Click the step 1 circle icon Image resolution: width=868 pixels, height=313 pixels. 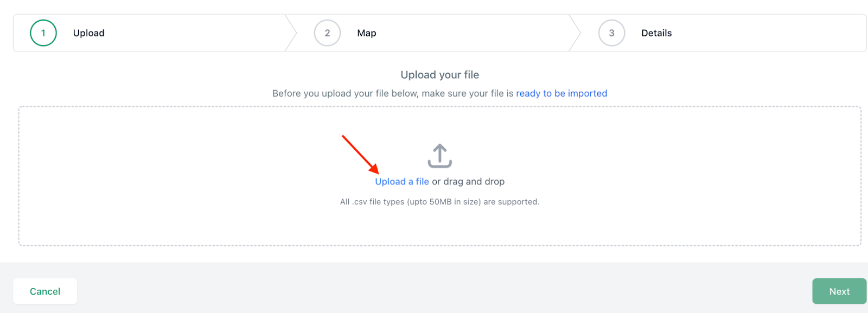coord(43,33)
